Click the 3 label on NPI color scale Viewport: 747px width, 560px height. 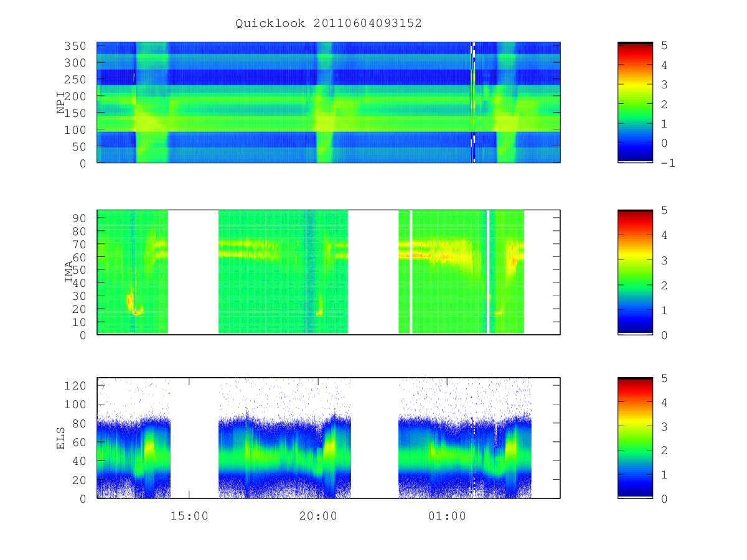pos(665,85)
